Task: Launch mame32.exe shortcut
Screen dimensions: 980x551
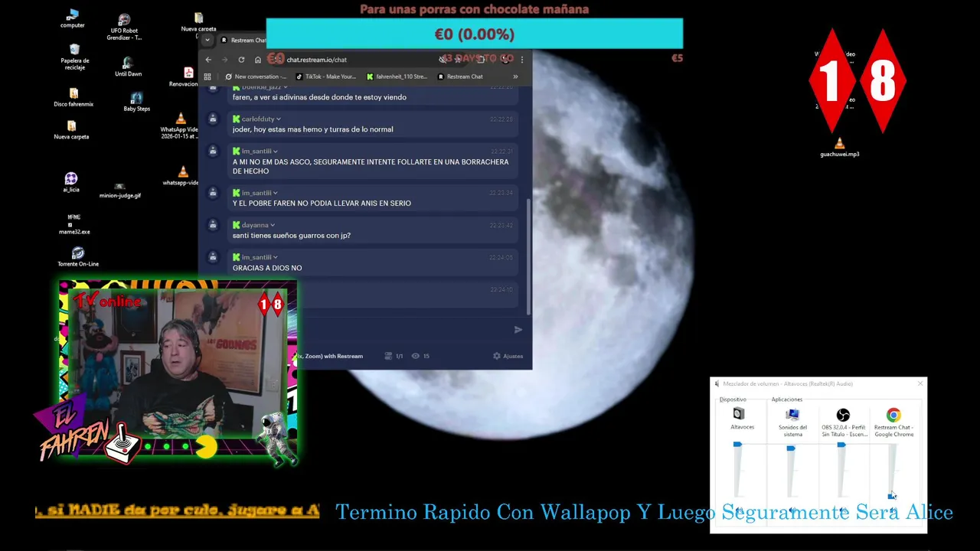Action: tap(74, 224)
